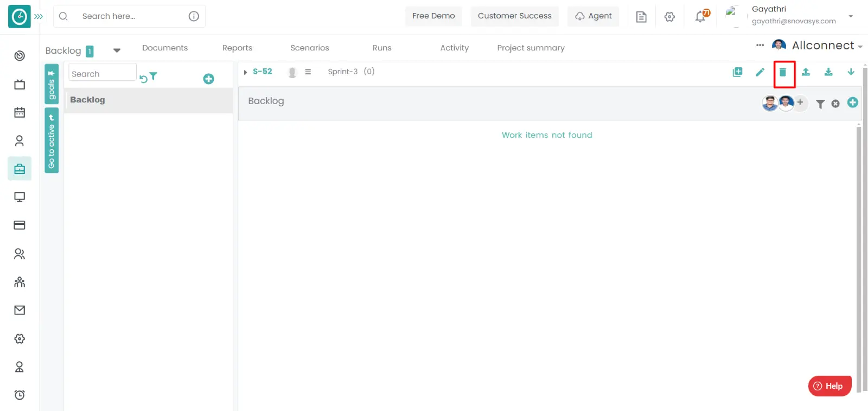Expand the S-52 sprint row arrow

click(x=245, y=72)
